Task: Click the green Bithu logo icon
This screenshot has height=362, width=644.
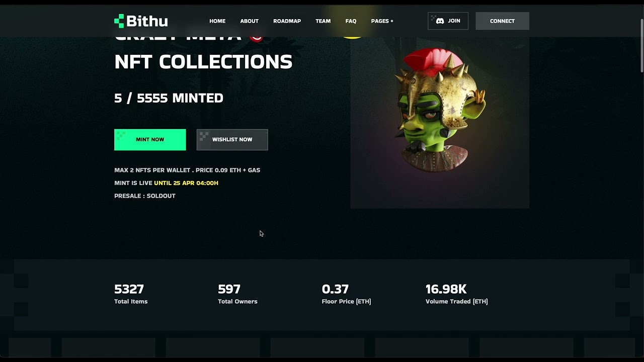Action: coord(119,21)
